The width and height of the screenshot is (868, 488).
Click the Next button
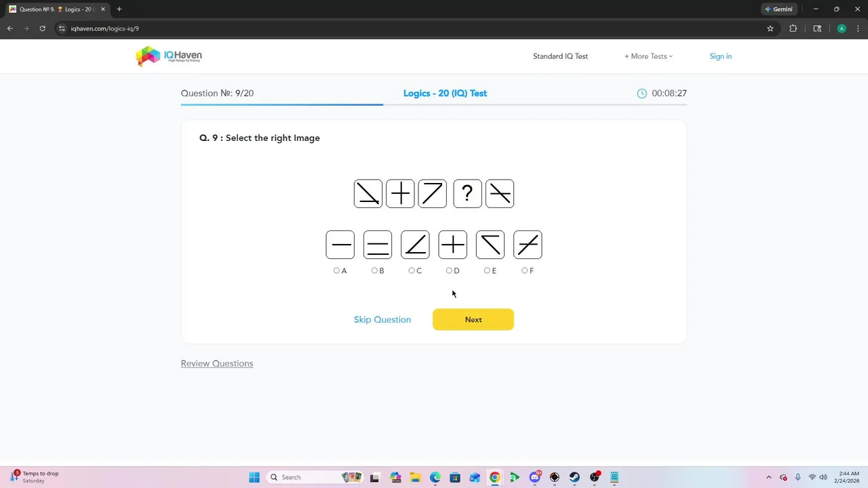pyautogui.click(x=473, y=319)
